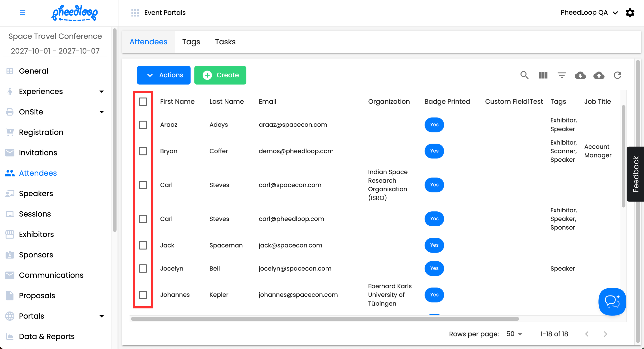Viewport: 644px width, 349px height.
Task: Open the filter list icon
Action: coord(562,75)
